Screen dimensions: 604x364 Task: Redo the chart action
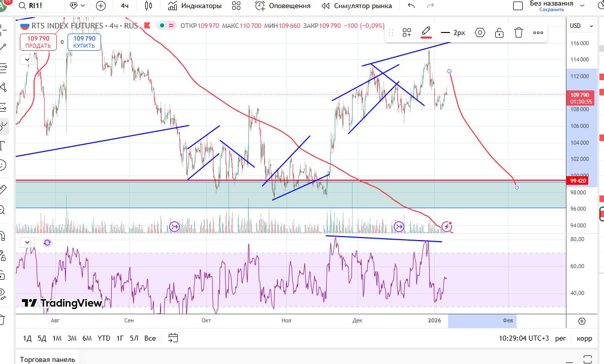pos(431,6)
